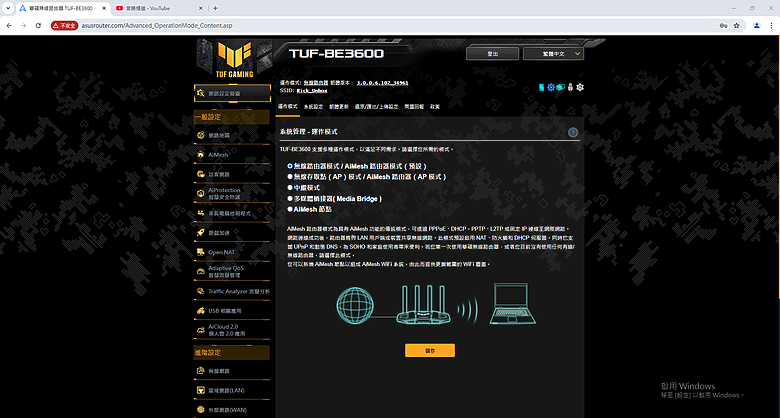Close the ASUS router browser tab
The image size is (780, 418).
(x=105, y=8)
